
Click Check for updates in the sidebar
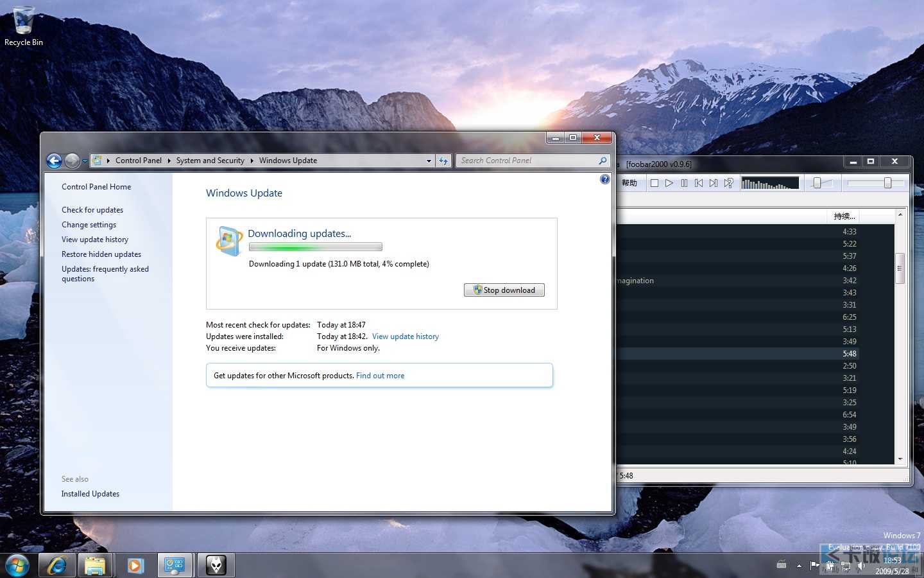[x=92, y=210]
